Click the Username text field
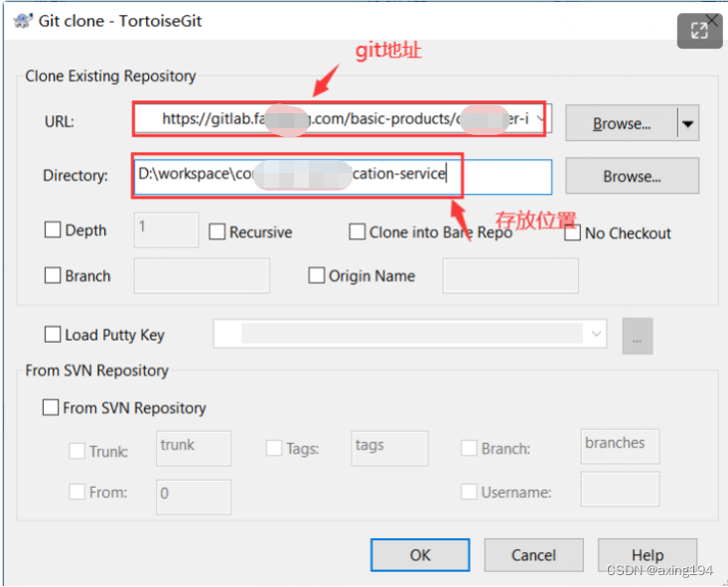The image size is (728, 587). (x=620, y=489)
